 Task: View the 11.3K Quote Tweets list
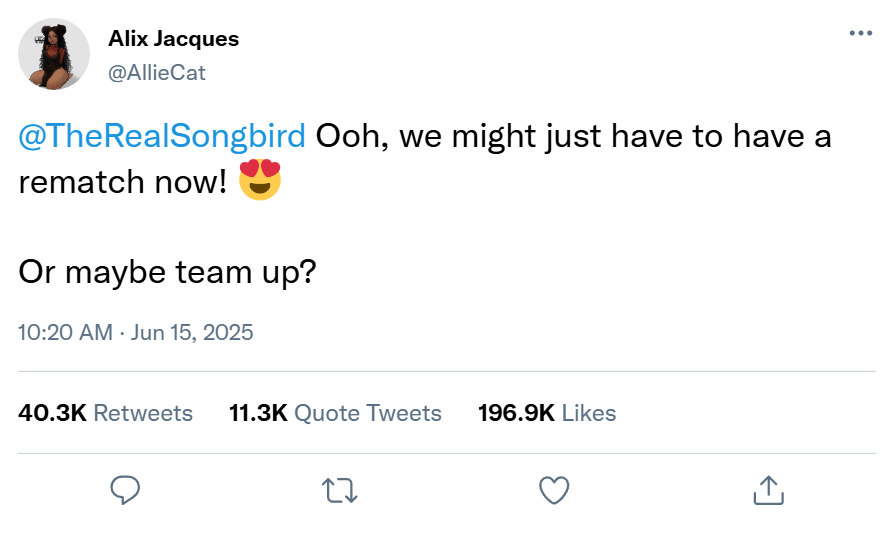click(x=335, y=412)
